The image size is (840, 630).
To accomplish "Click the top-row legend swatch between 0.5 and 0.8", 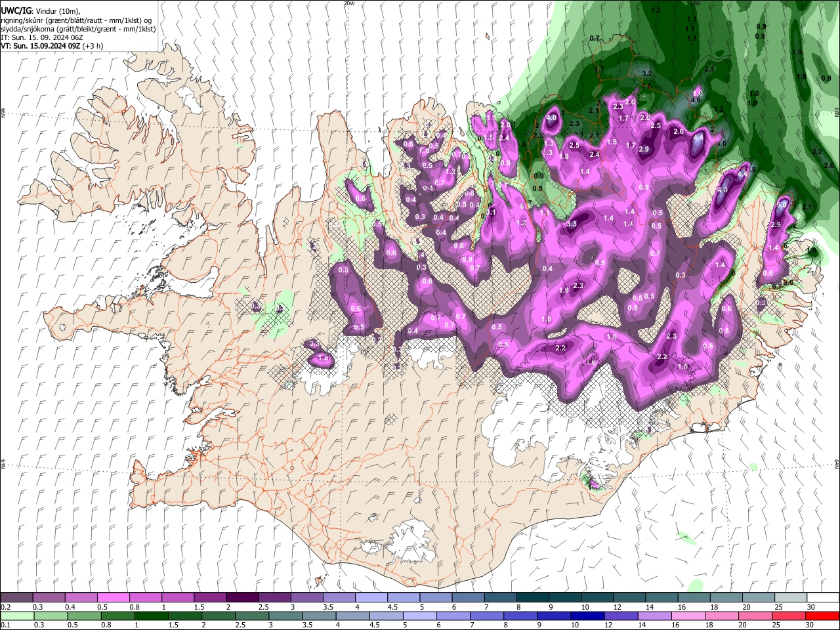I will [x=113, y=598].
